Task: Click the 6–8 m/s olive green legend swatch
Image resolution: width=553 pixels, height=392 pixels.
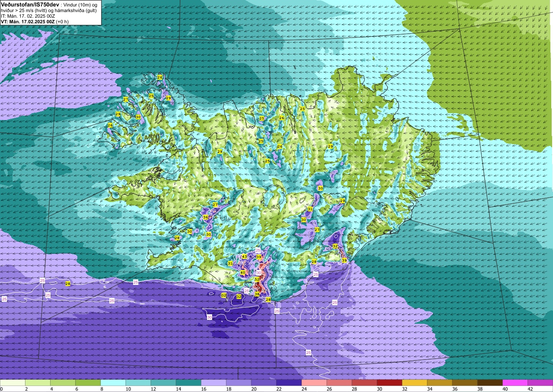Action: 88,383
